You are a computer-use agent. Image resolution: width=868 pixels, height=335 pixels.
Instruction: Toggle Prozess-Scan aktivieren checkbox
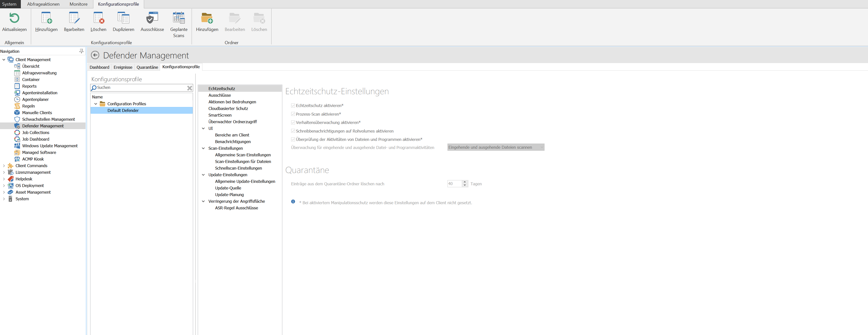coord(293,114)
